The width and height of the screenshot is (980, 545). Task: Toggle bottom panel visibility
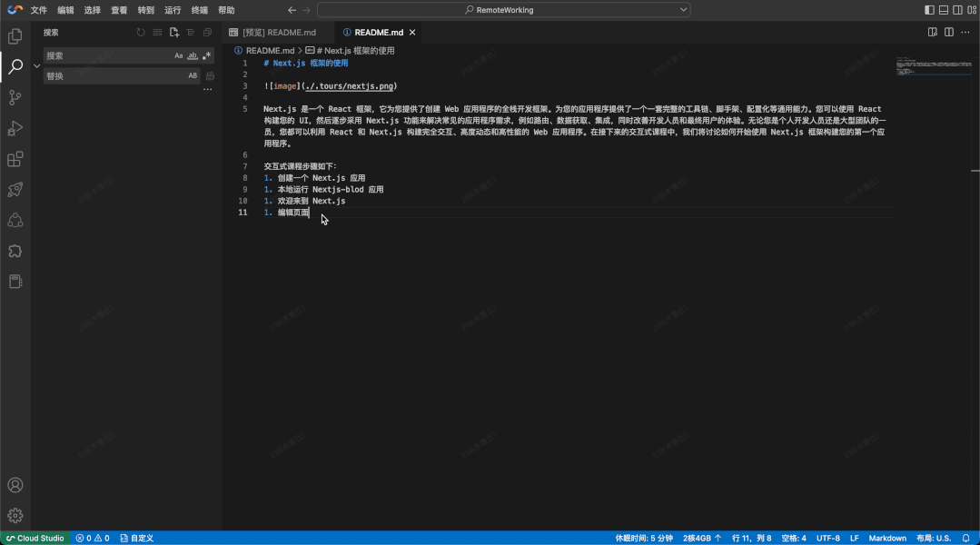[944, 10]
